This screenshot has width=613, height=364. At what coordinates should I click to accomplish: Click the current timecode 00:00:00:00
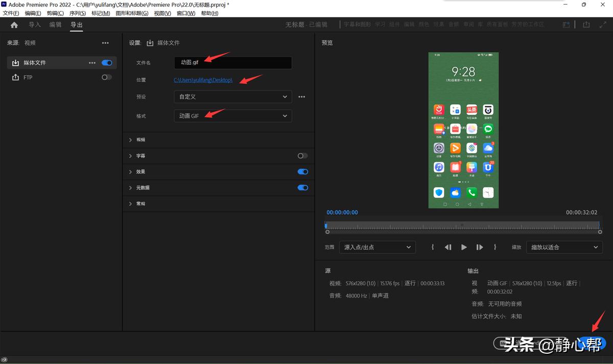point(342,212)
